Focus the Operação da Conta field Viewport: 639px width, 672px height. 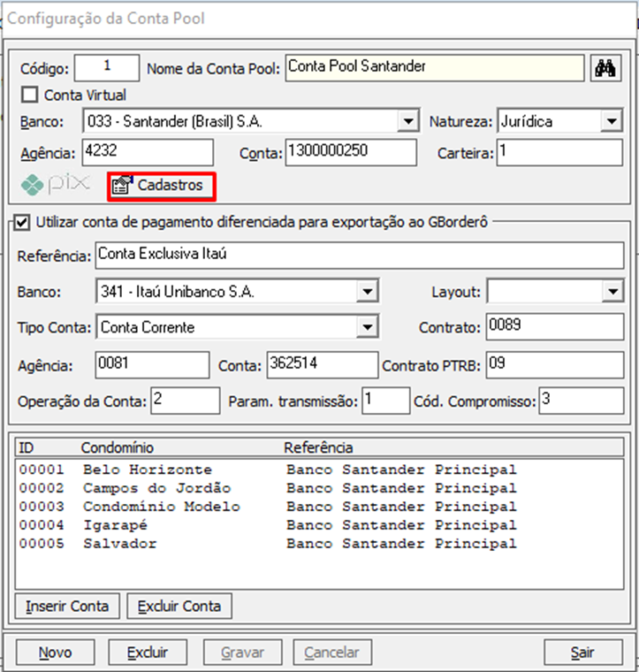(x=186, y=401)
